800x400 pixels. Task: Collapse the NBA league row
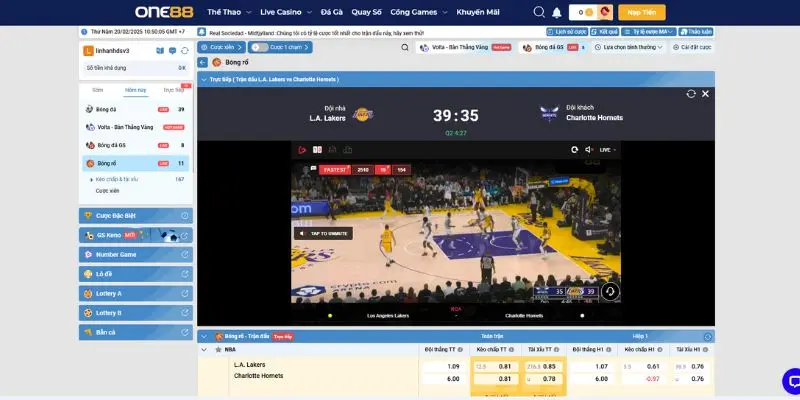click(x=204, y=350)
